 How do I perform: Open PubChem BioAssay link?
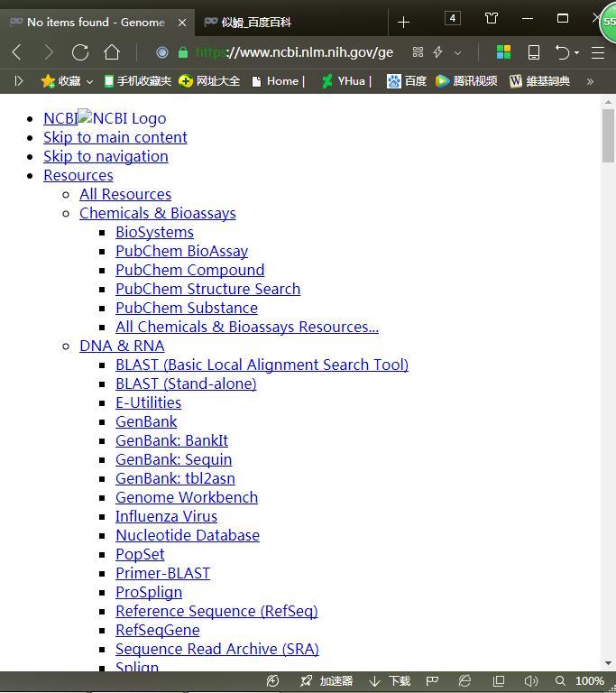[182, 252]
